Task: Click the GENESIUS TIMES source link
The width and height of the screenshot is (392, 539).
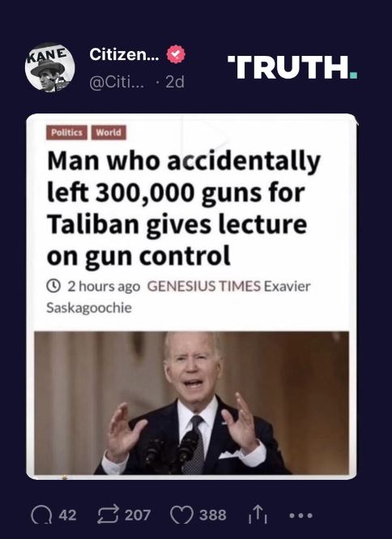Action: [x=204, y=286]
